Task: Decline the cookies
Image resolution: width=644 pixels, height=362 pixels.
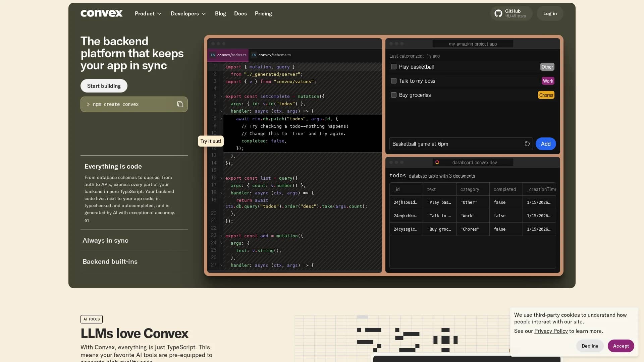Action: tap(590, 346)
